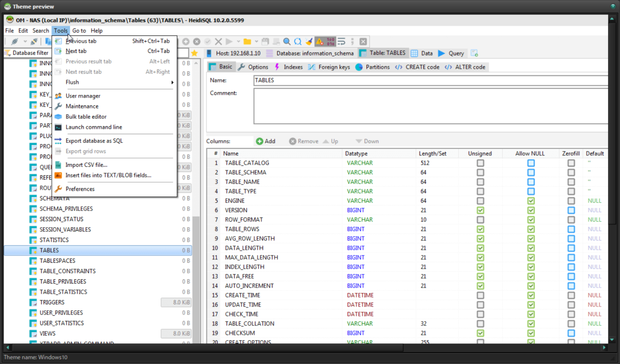Click the binary 100/010 toolbar icon
620x364 pixels.
click(x=331, y=42)
